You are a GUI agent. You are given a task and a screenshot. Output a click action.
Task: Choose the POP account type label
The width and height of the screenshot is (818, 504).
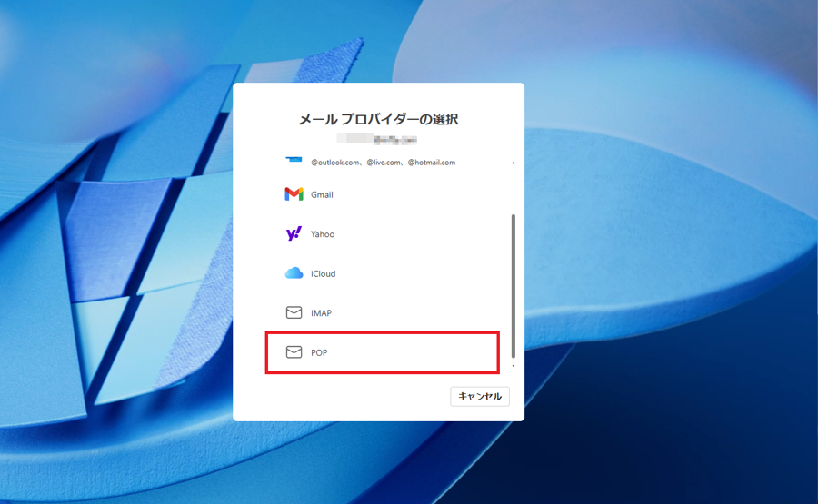click(x=319, y=352)
